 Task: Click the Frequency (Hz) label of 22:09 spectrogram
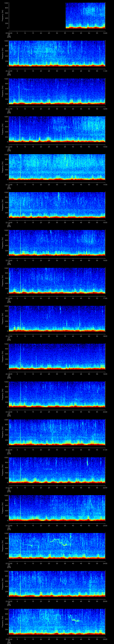[3, 16]
